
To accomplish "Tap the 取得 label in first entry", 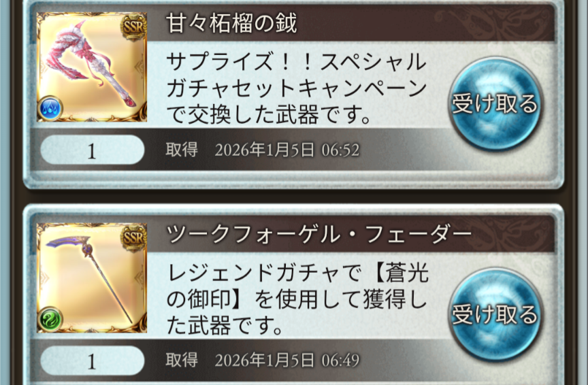I will (182, 150).
